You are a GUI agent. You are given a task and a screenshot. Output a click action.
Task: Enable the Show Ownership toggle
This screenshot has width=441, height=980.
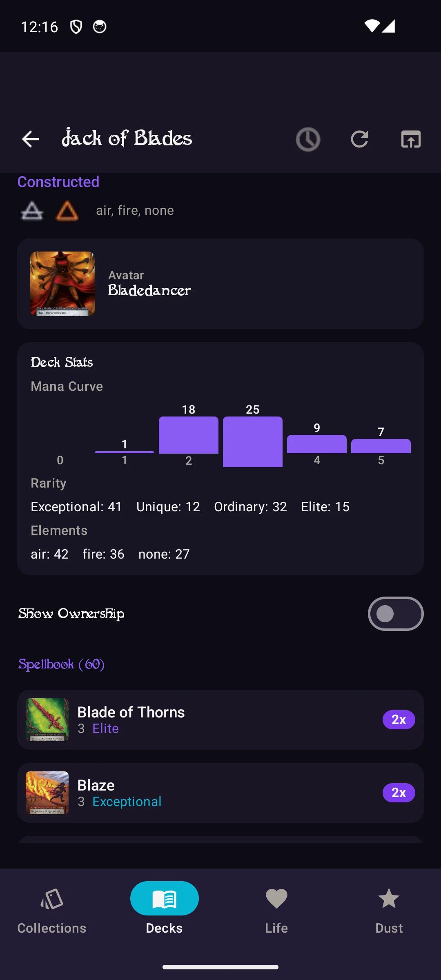click(395, 613)
